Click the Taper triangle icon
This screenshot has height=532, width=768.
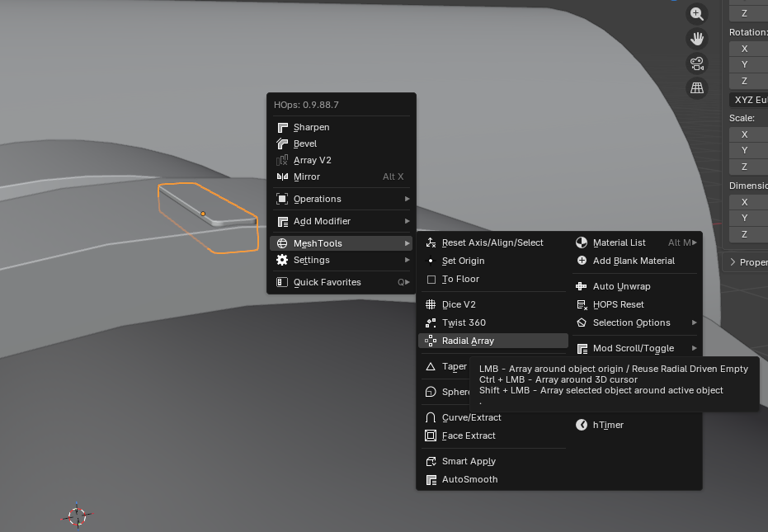click(431, 366)
